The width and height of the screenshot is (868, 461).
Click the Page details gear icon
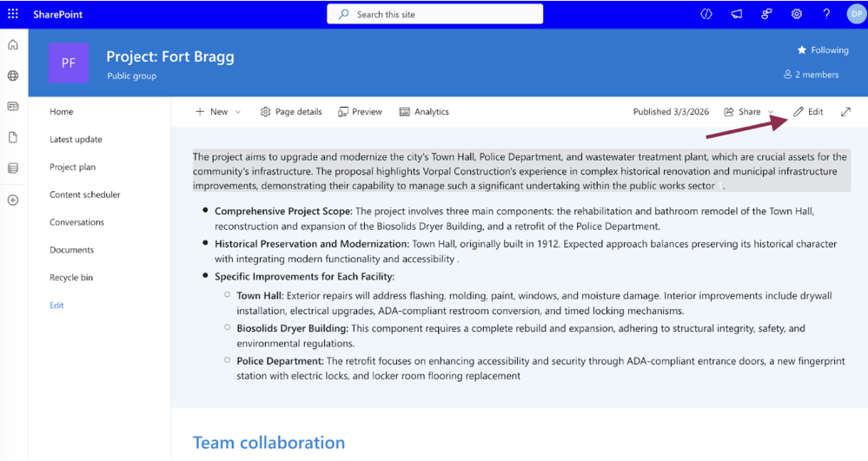[266, 112]
